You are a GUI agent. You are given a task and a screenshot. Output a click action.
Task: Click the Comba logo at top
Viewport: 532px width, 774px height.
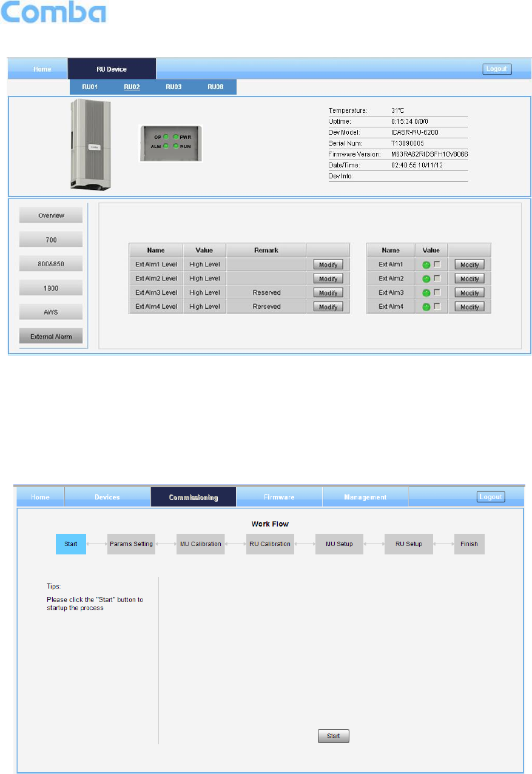tap(54, 12)
